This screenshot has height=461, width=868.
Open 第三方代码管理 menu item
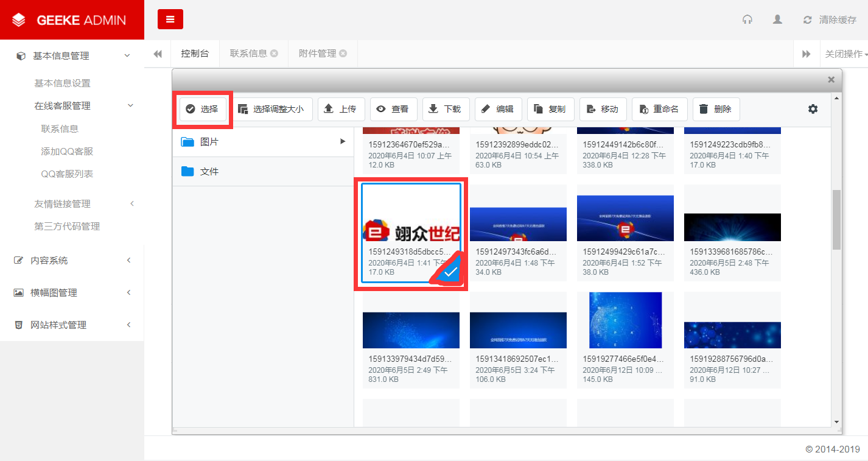click(67, 227)
